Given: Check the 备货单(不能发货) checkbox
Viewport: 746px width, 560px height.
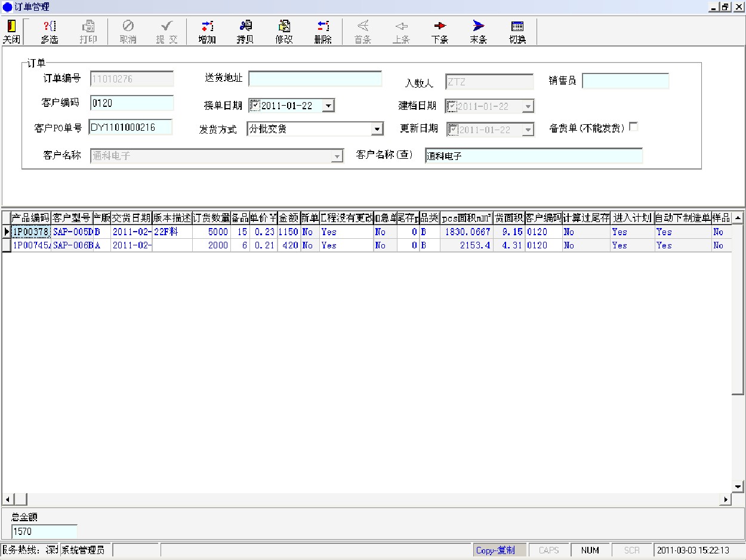Looking at the screenshot, I should pyautogui.click(x=634, y=127).
